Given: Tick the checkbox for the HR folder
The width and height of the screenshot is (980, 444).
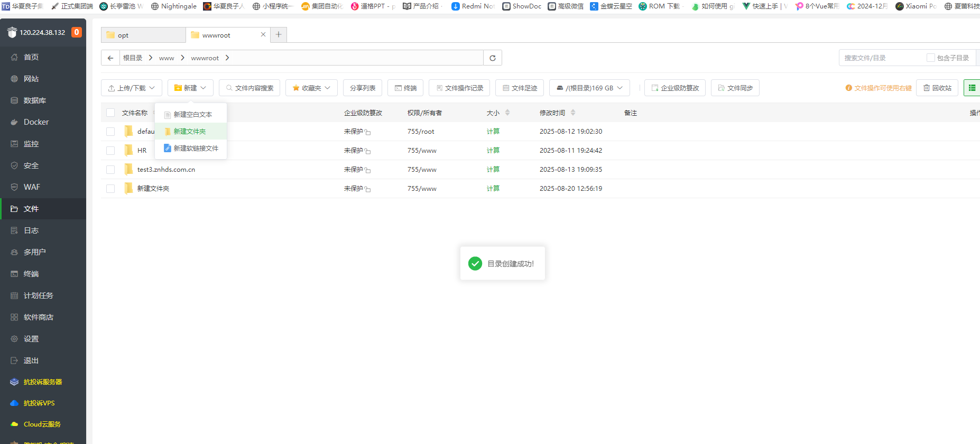Looking at the screenshot, I should click(110, 151).
